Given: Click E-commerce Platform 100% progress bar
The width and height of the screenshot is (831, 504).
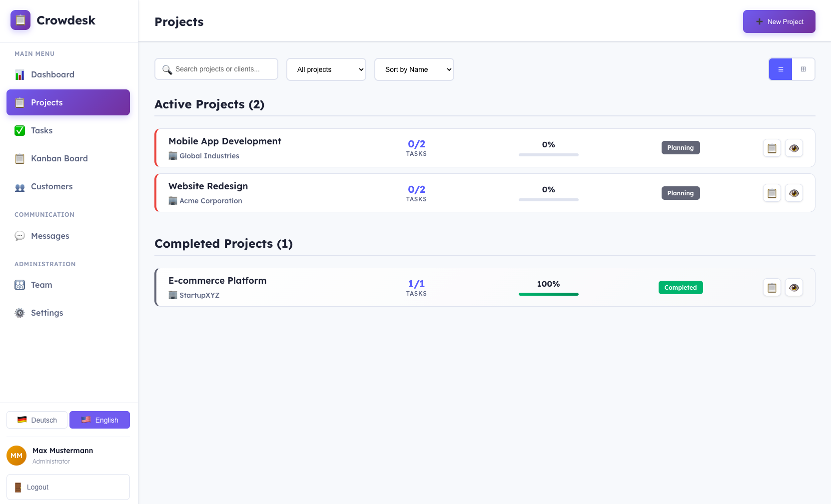Looking at the screenshot, I should pyautogui.click(x=549, y=294).
